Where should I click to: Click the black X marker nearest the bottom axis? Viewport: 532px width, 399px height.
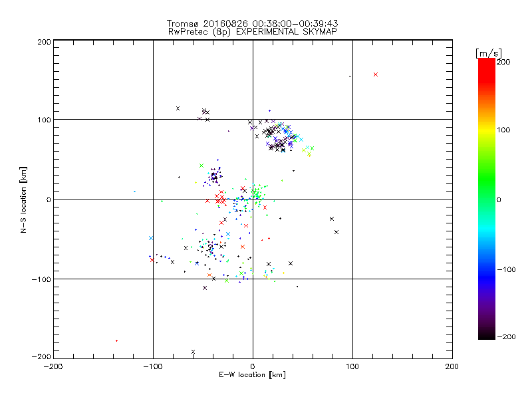pyautogui.click(x=193, y=352)
